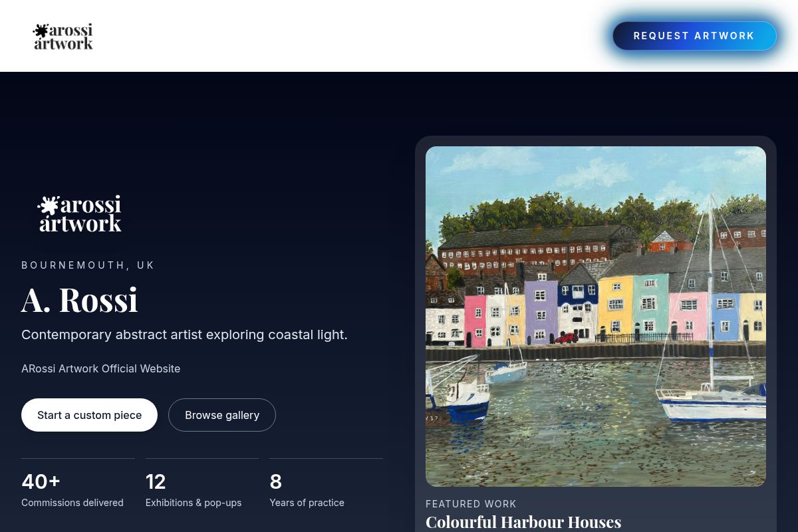The image size is (798, 532).
Task: Select the Exhibitions & pop-ups label
Action: [x=194, y=503]
